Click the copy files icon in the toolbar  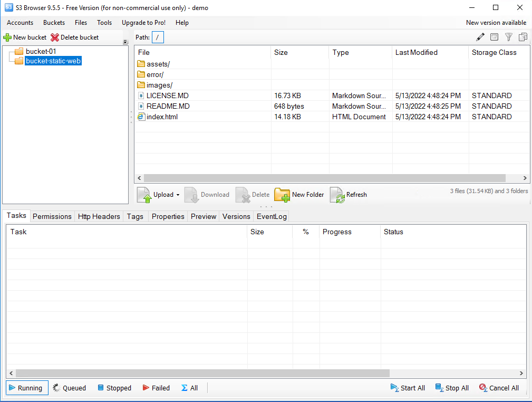[x=523, y=37]
